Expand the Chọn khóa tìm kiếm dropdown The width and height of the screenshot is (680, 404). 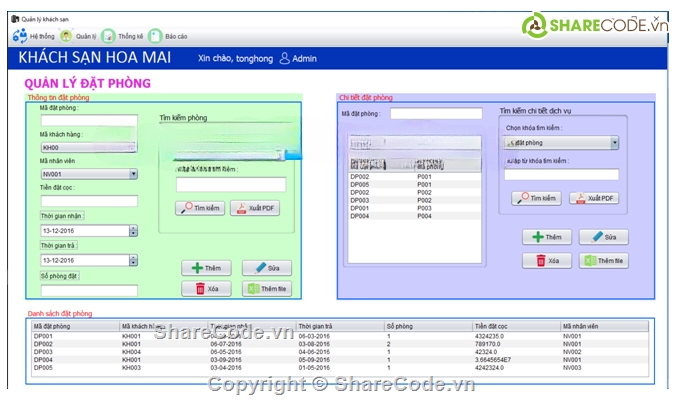tap(615, 143)
